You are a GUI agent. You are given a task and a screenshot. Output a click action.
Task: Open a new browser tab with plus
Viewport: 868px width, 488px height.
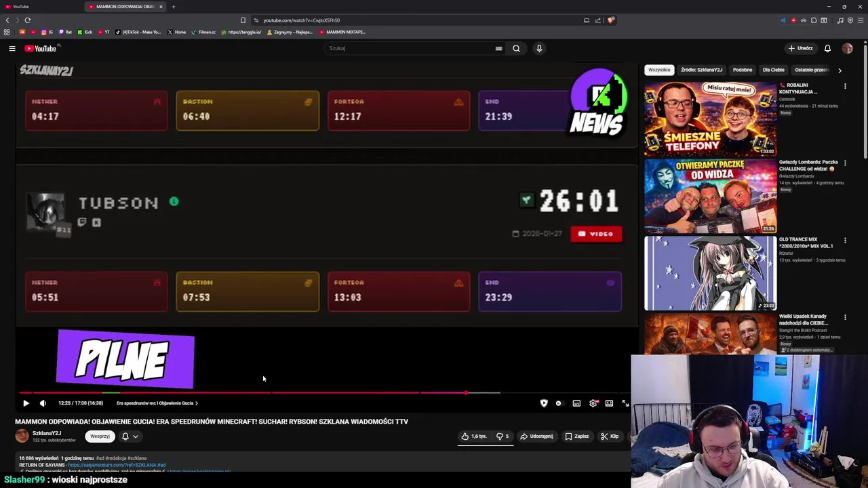tap(173, 7)
